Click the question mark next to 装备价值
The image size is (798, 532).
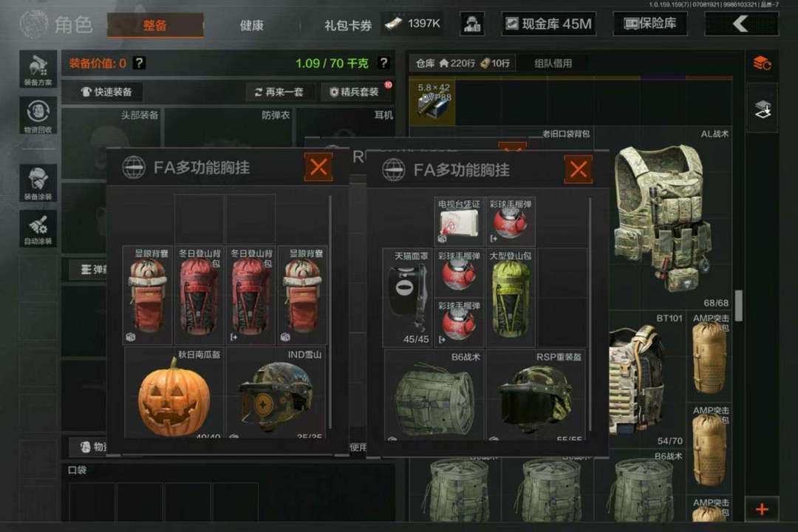tap(139, 63)
